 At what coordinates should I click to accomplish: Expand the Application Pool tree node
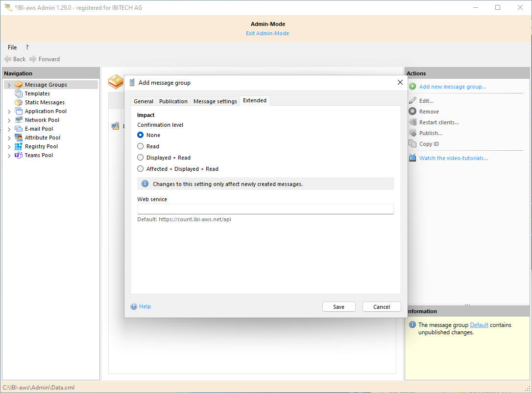click(x=9, y=112)
